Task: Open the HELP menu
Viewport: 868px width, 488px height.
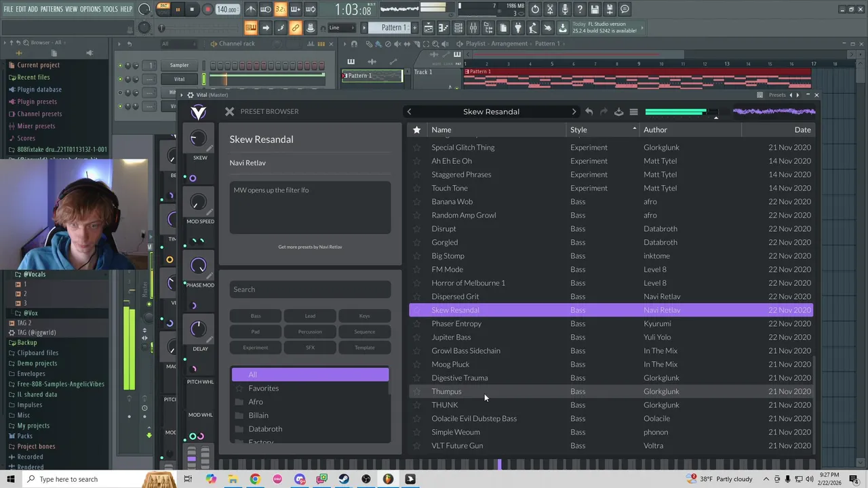Action: (126, 9)
